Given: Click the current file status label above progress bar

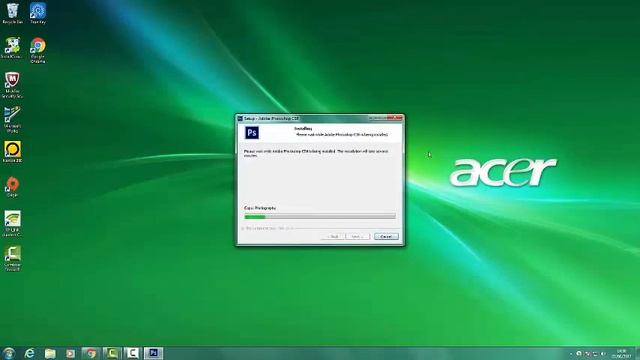Looking at the screenshot, I should pyautogui.click(x=260, y=208).
